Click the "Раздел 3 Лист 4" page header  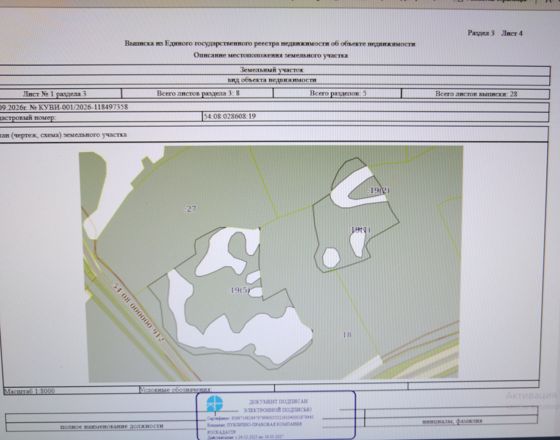tap(495, 33)
